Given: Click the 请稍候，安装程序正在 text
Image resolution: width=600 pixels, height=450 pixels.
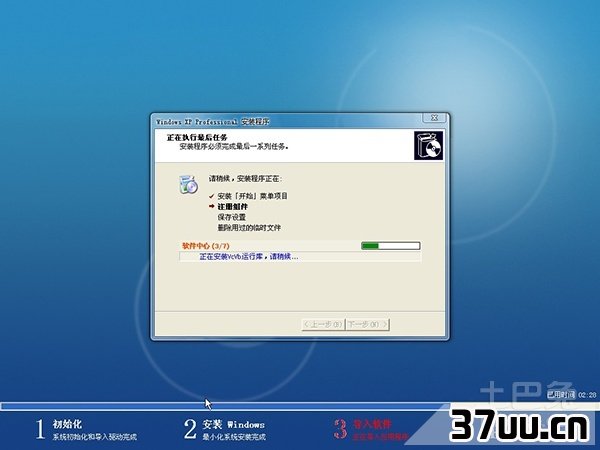Looking at the screenshot, I should click(x=246, y=179).
